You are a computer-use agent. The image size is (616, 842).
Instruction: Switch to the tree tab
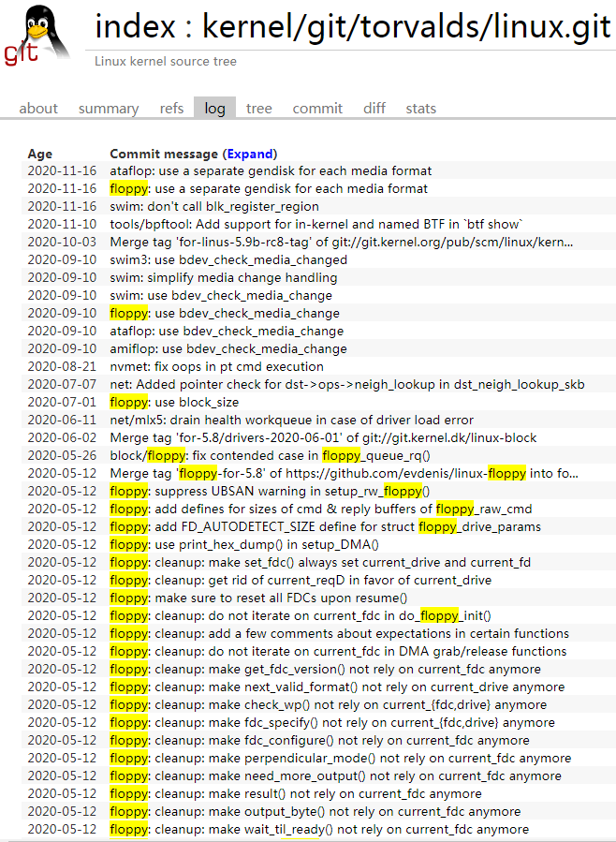[x=259, y=109]
